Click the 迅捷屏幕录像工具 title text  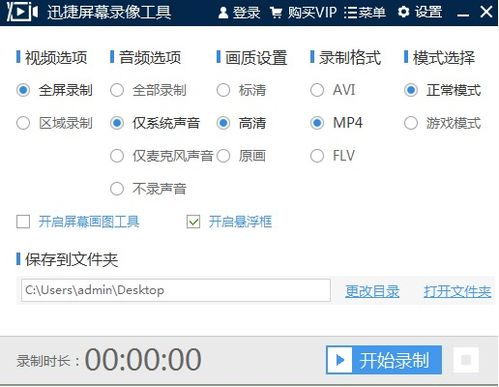coord(109,12)
